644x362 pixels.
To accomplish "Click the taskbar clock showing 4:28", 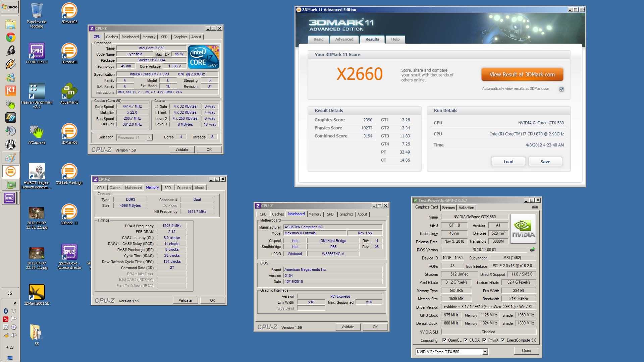I will (10, 347).
